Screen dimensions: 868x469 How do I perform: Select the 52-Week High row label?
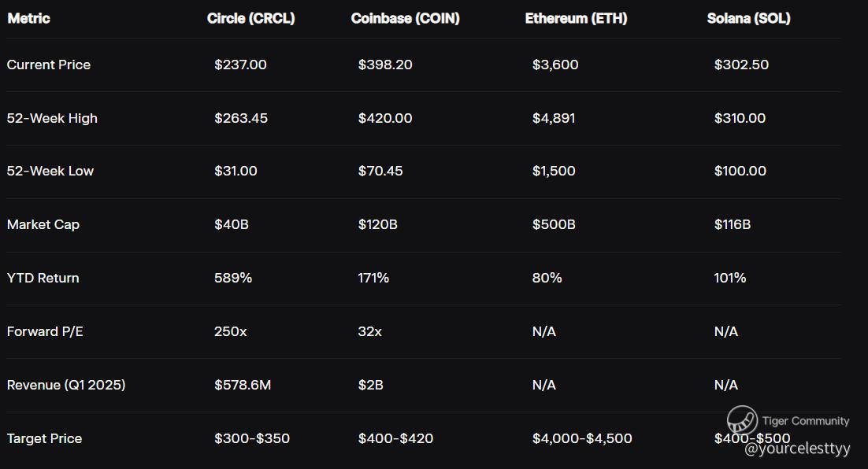click(52, 119)
